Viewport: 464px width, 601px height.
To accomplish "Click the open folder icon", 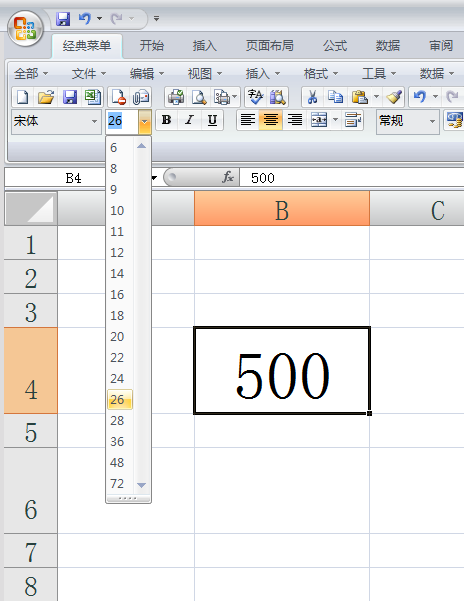I will coord(46,97).
